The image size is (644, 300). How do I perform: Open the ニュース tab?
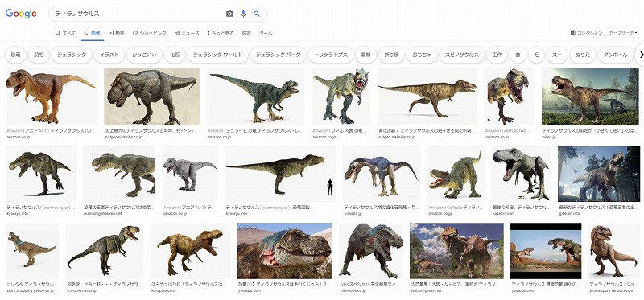(187, 33)
